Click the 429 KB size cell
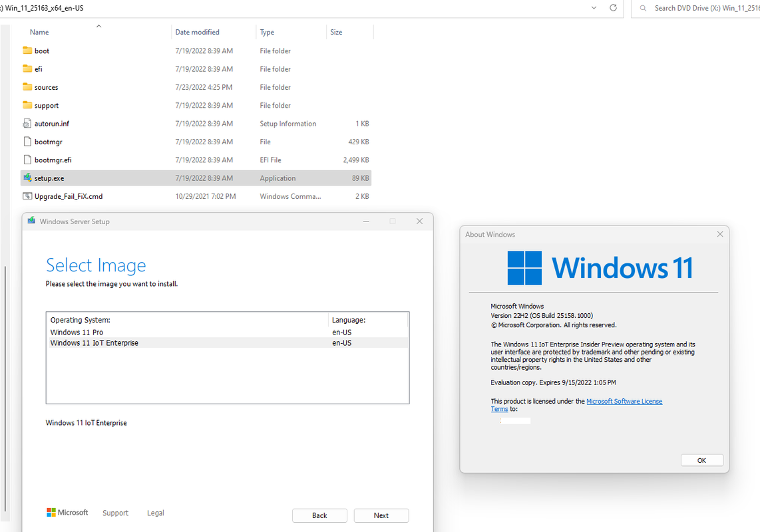 (x=359, y=142)
